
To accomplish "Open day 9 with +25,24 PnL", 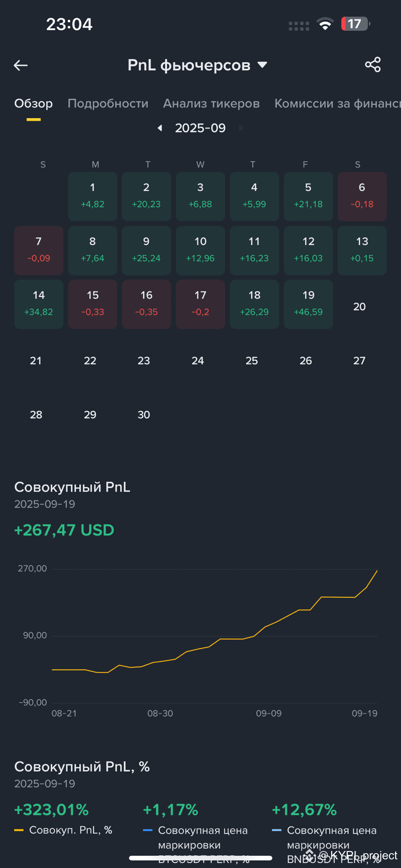I will pos(146,250).
